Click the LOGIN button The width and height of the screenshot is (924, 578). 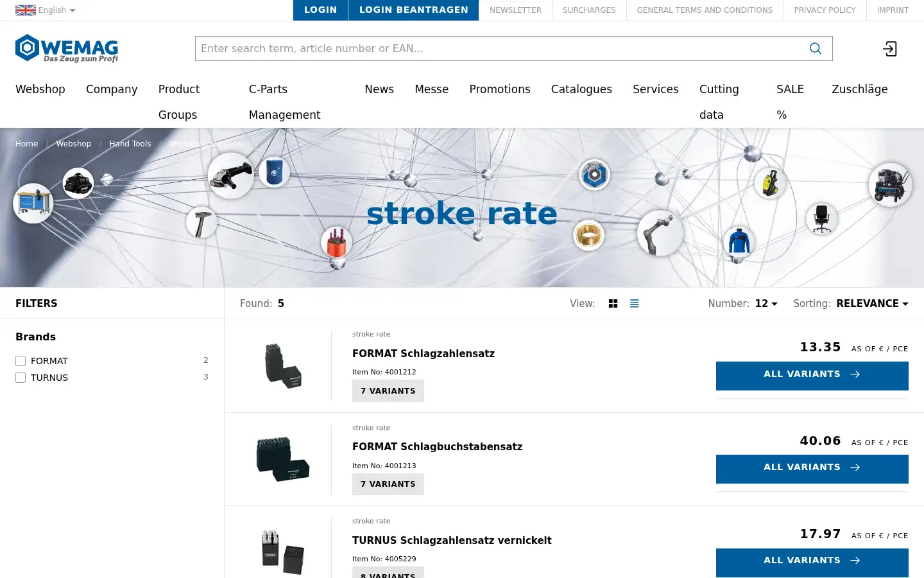pyautogui.click(x=320, y=10)
